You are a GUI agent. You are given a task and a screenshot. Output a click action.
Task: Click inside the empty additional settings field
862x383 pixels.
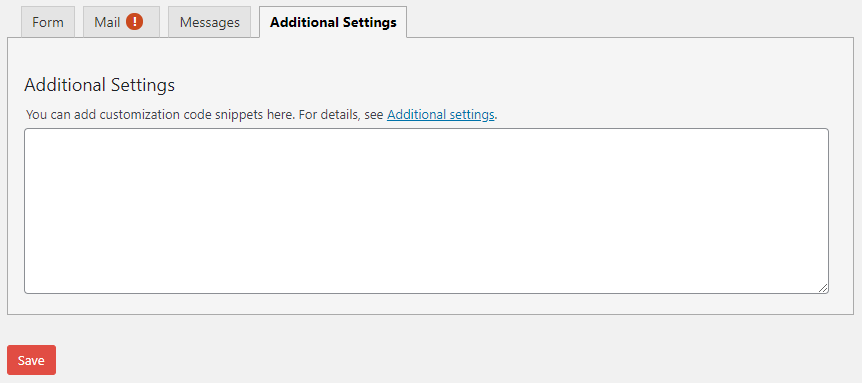(426, 211)
